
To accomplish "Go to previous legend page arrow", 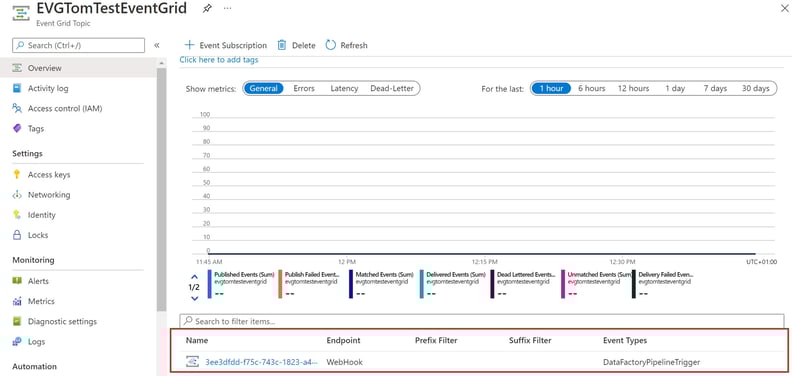I will click(194, 277).
